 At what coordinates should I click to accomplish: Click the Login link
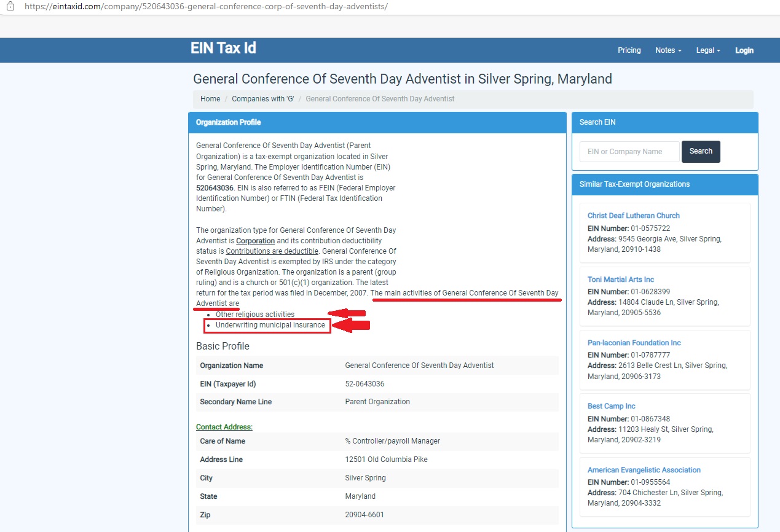click(x=744, y=50)
